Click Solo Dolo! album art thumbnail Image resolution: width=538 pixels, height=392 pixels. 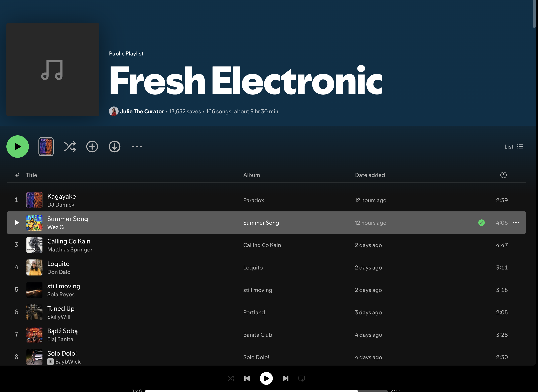click(x=34, y=357)
